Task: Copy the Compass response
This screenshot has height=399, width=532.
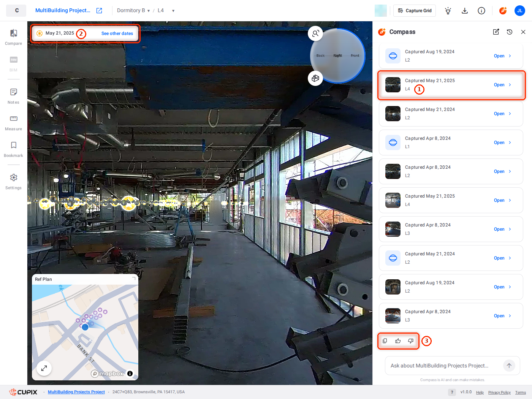Action: 385,341
